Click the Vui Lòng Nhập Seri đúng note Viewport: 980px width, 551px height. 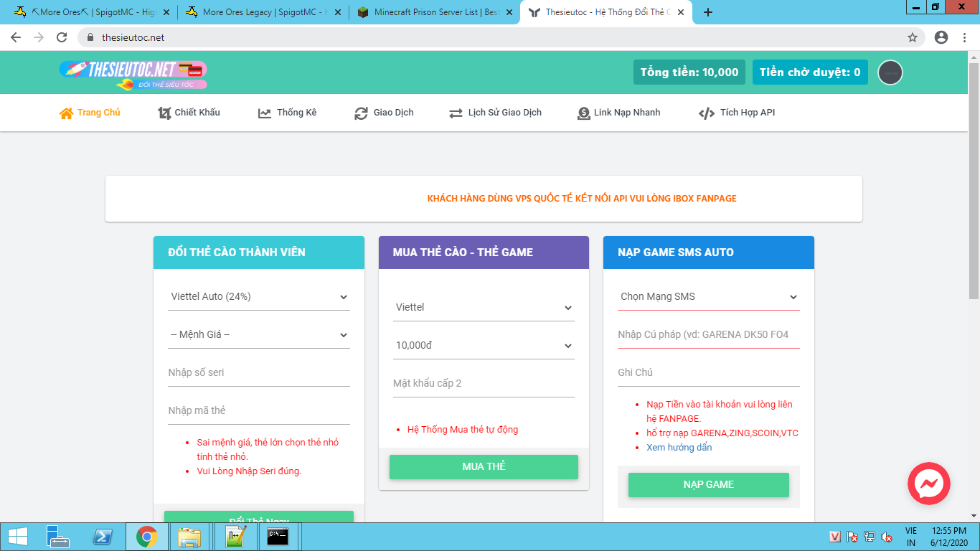pos(249,471)
